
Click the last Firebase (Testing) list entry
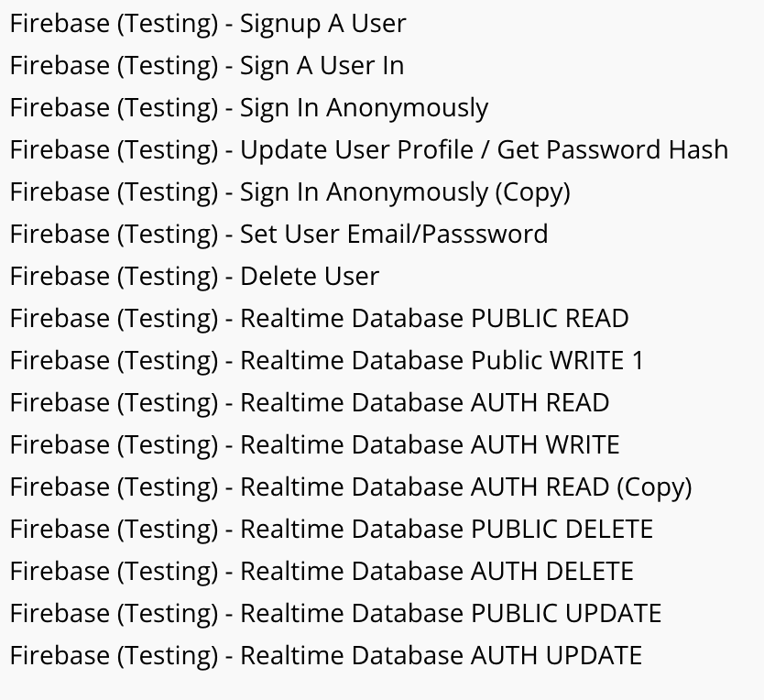click(326, 656)
